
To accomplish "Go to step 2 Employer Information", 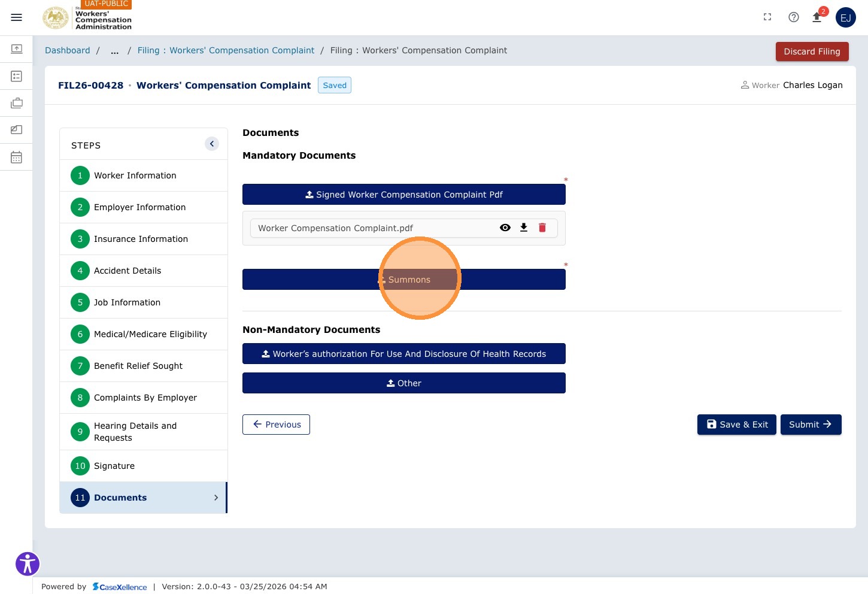I will (144, 207).
